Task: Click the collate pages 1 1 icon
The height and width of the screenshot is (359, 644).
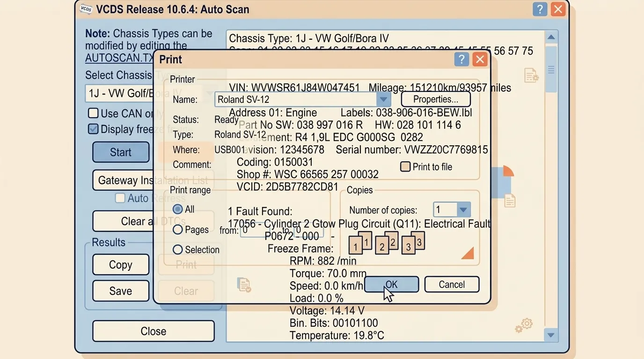Action: (x=360, y=244)
